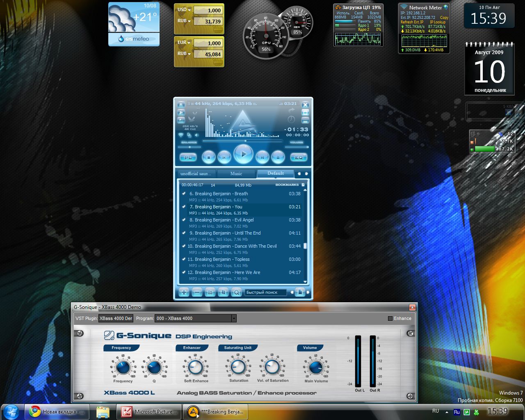Click the playlist search magnifier button
The height and width of the screenshot is (420, 525).
(x=236, y=292)
